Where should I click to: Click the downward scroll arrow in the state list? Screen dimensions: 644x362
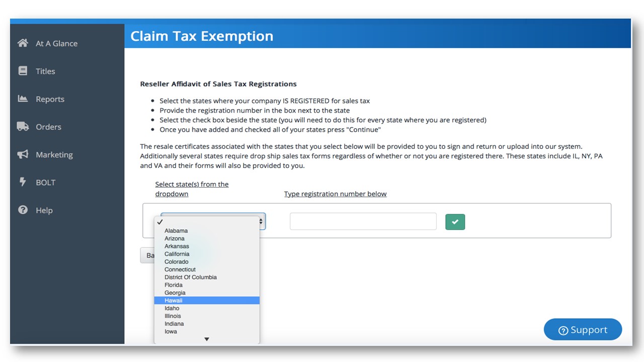tap(206, 339)
